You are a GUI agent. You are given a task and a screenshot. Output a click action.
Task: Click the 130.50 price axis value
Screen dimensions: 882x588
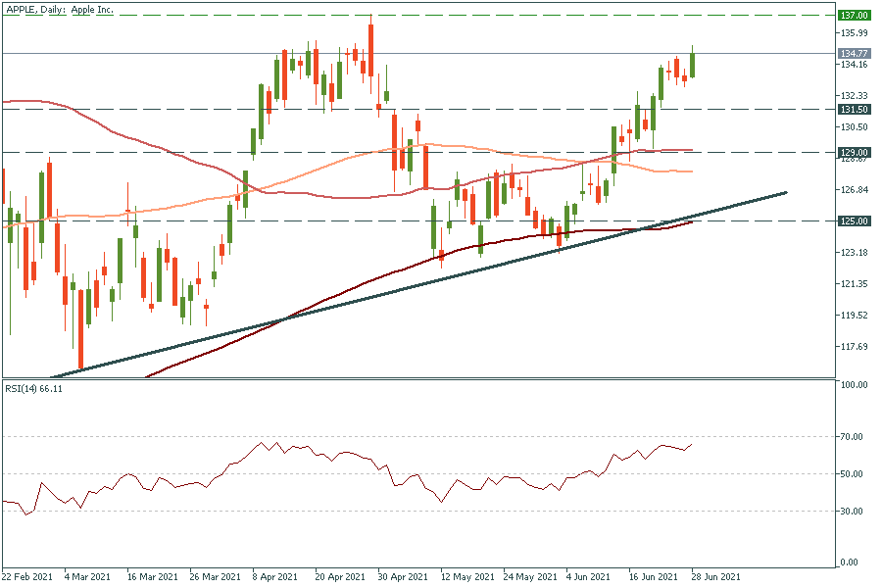click(x=855, y=127)
